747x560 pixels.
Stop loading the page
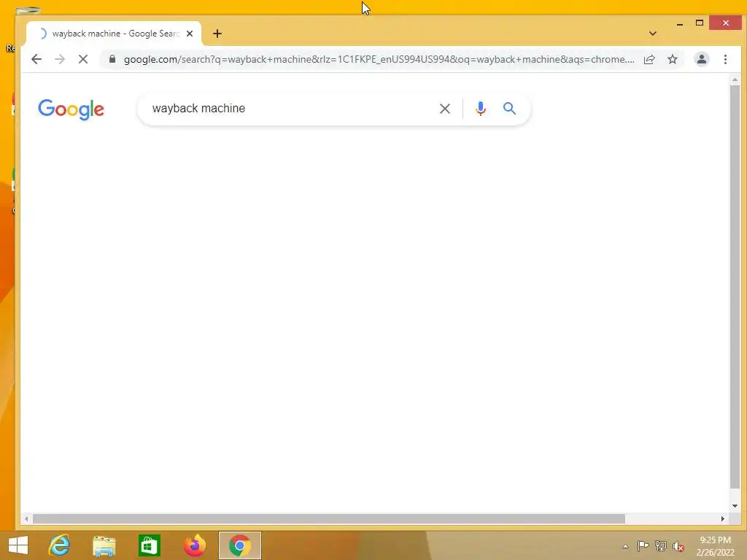tap(83, 59)
